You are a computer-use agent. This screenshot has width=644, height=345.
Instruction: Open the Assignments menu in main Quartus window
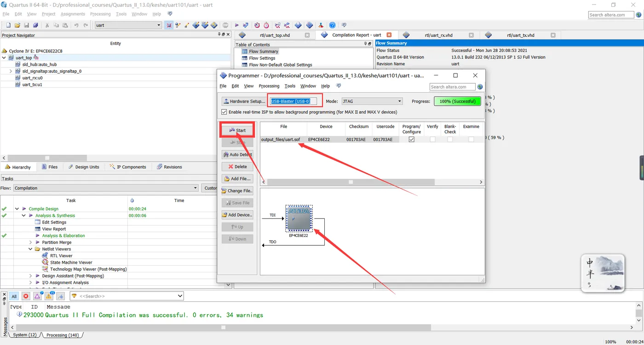73,14
